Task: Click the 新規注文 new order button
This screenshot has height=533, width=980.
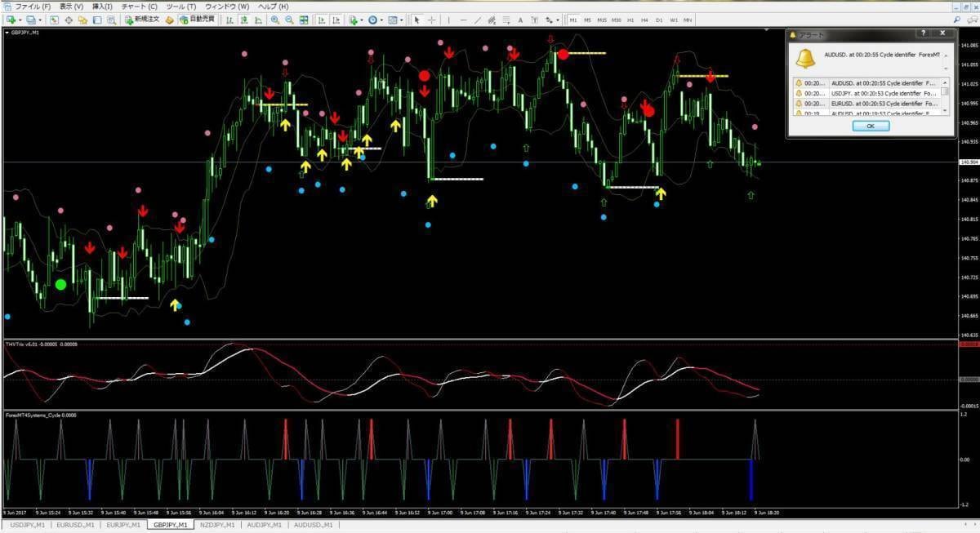Action: point(144,20)
